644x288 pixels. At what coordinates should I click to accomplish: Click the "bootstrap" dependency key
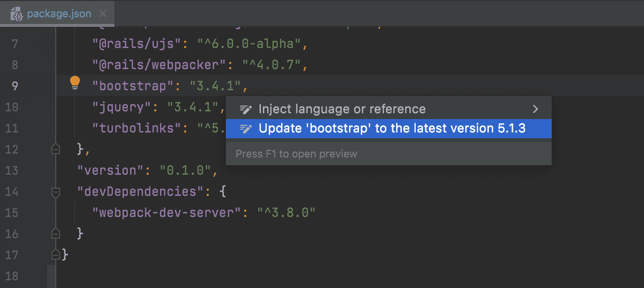pos(133,86)
